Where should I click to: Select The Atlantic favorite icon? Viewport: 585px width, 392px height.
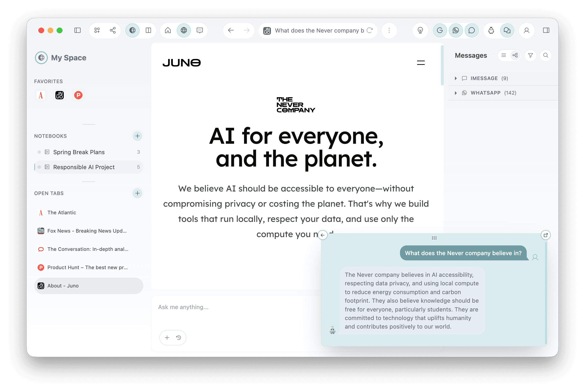[41, 95]
